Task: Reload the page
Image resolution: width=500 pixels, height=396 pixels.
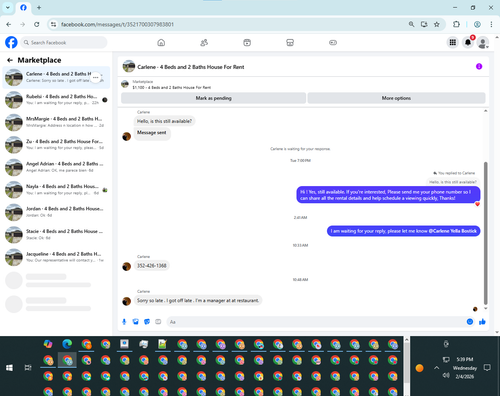Action: (37, 24)
